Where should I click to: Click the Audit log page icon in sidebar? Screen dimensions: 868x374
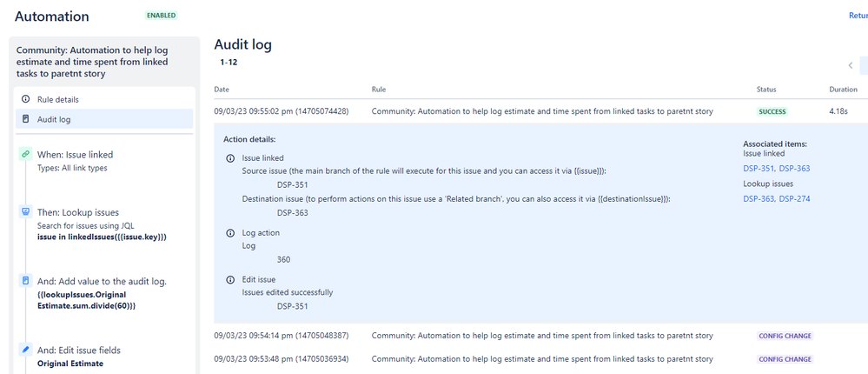click(x=25, y=119)
